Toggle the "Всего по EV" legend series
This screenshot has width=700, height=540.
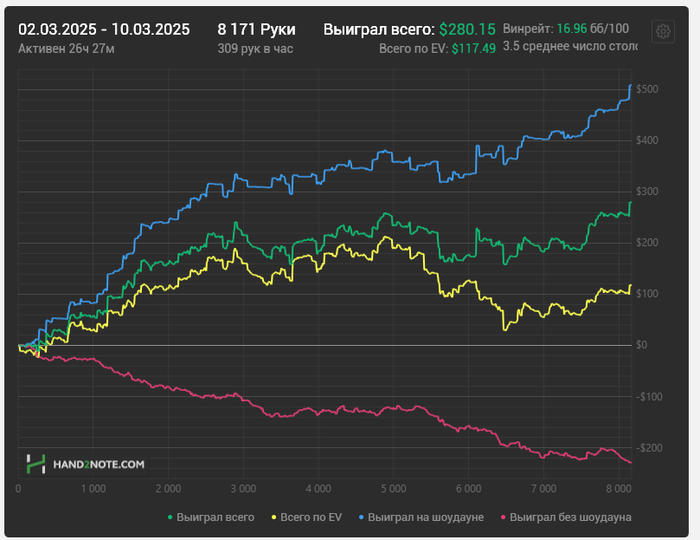click(307, 517)
